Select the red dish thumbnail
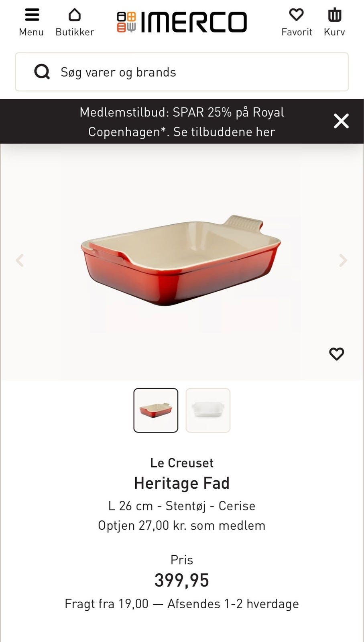This screenshot has width=364, height=642. [x=156, y=410]
